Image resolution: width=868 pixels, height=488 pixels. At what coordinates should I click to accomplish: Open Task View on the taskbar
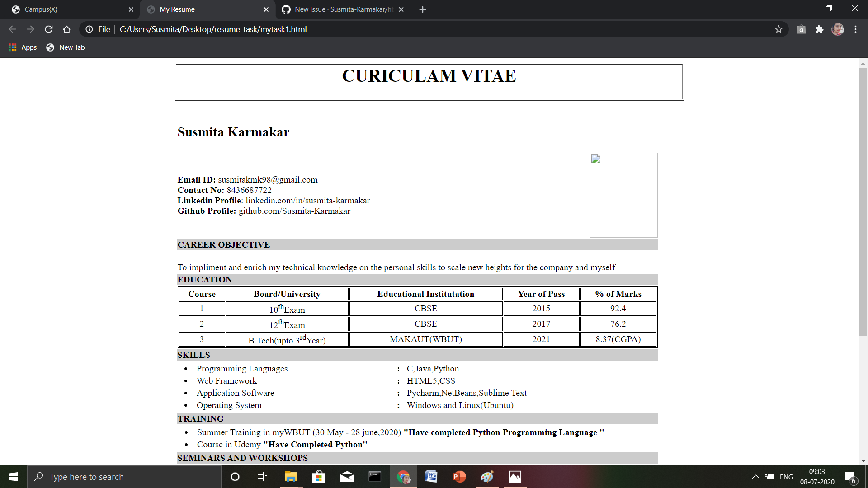(262, 477)
